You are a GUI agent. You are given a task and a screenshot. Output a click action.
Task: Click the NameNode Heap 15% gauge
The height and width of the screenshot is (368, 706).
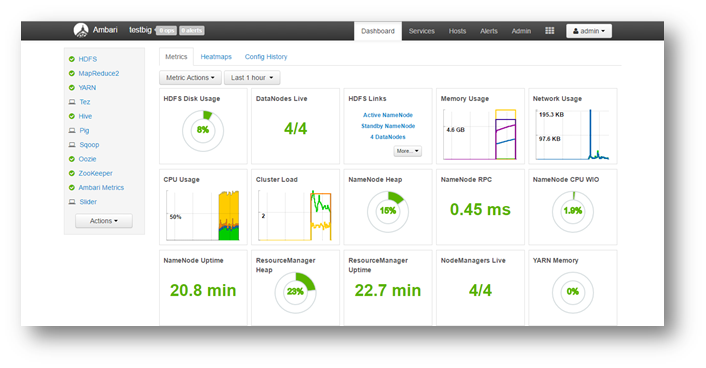tap(388, 211)
